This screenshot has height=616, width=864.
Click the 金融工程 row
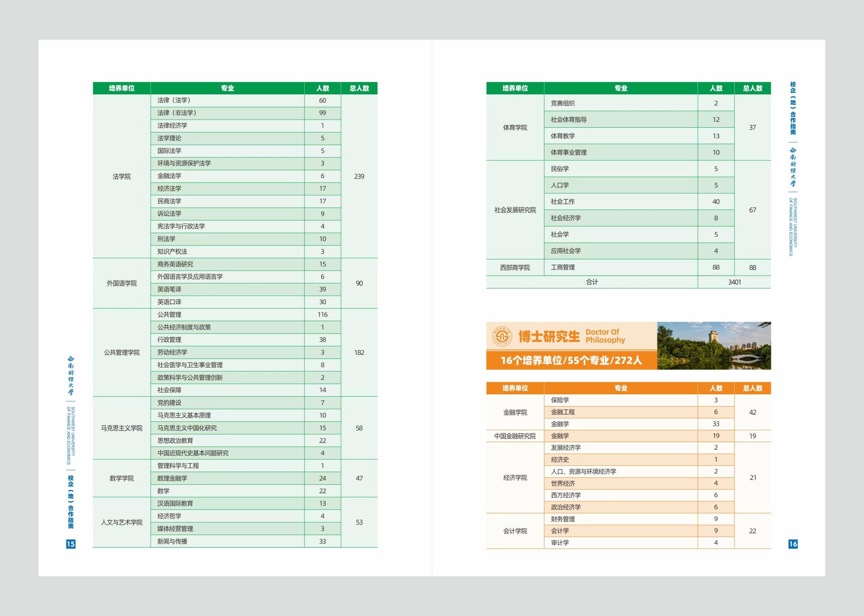639,412
